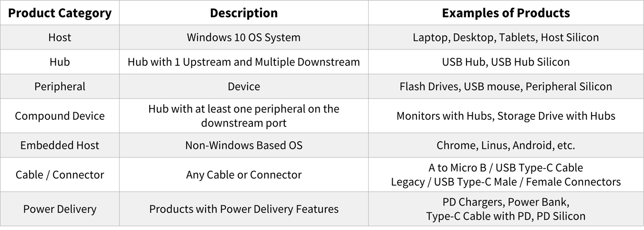This screenshot has width=644, height=230.
Task: Click the Any Cable or Connector cell
Action: tap(244, 175)
